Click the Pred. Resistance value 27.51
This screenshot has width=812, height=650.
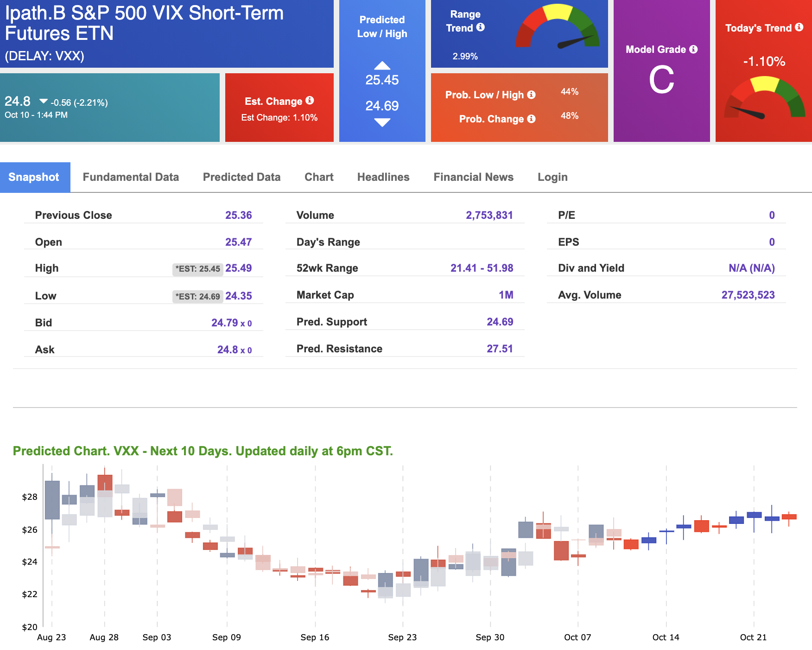[x=500, y=349]
